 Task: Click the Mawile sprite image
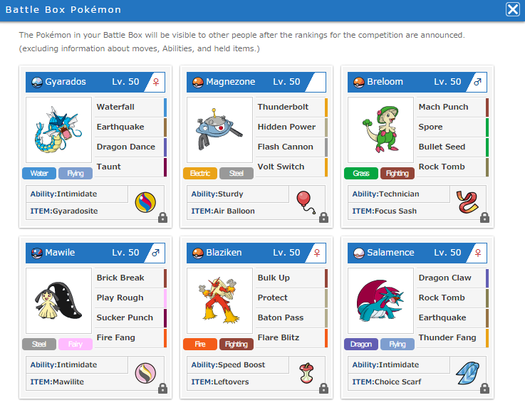coord(58,300)
